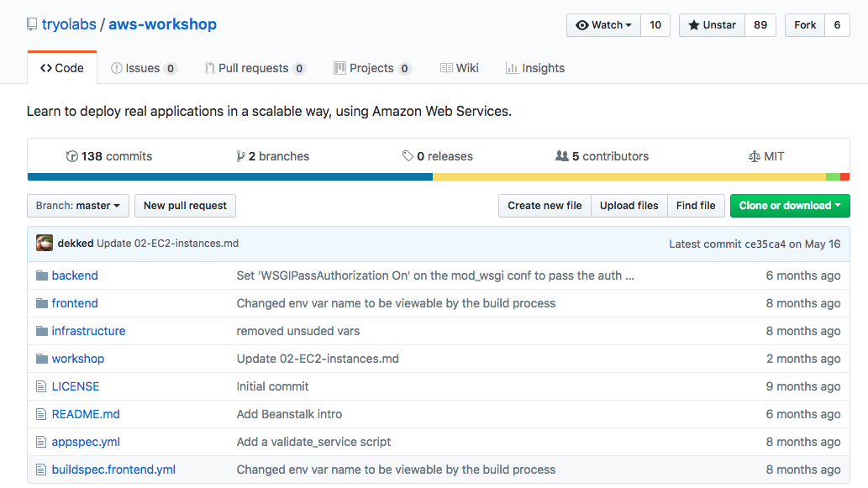View the 6 forks count

pos(837,25)
